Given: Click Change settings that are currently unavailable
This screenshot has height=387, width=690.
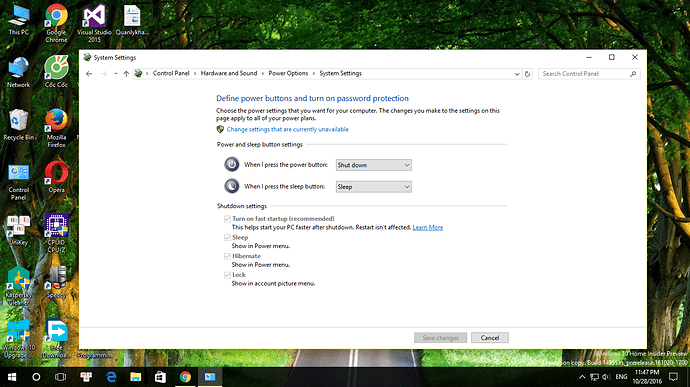Looking at the screenshot, I should pos(288,129).
